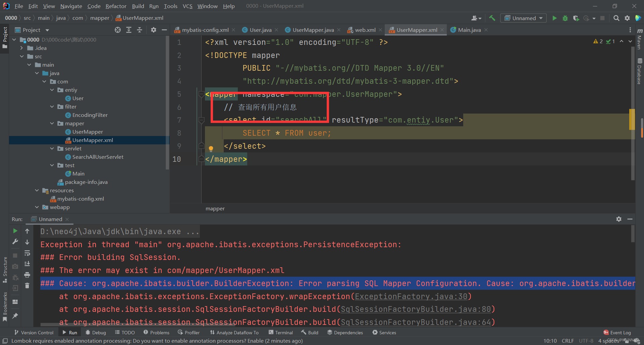Start debugging with the bug icon
This screenshot has width=644, height=345.
565,18
